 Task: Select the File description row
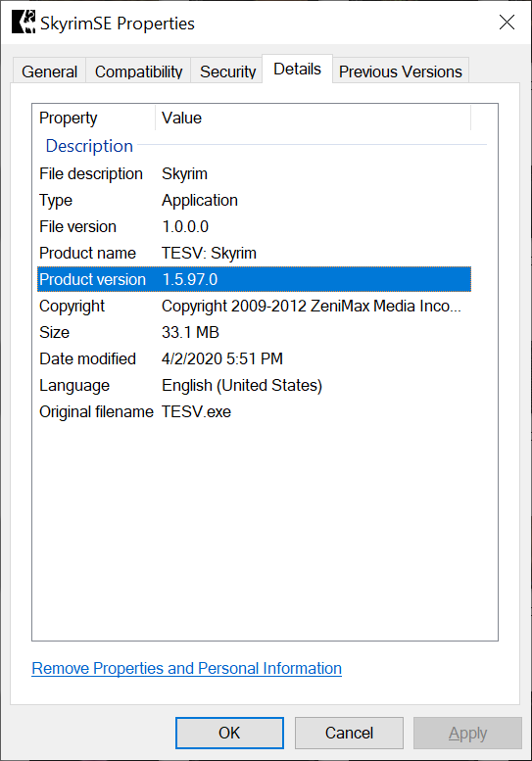254,173
